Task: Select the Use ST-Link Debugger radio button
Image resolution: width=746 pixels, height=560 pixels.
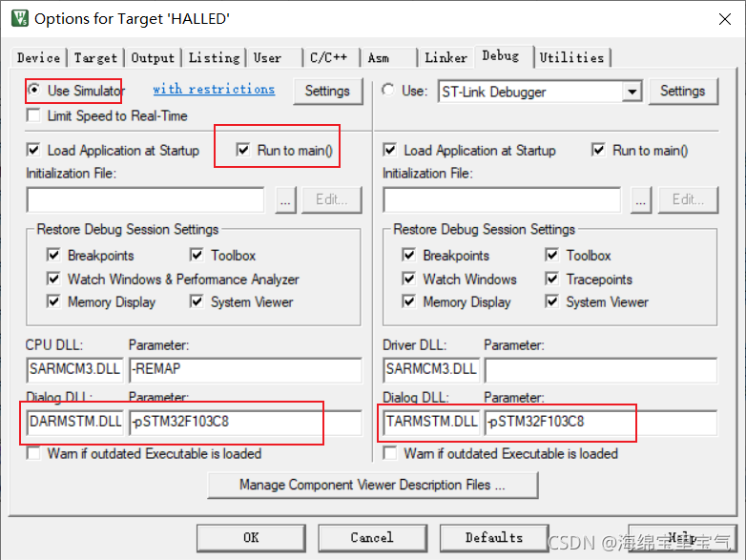Action: click(388, 90)
